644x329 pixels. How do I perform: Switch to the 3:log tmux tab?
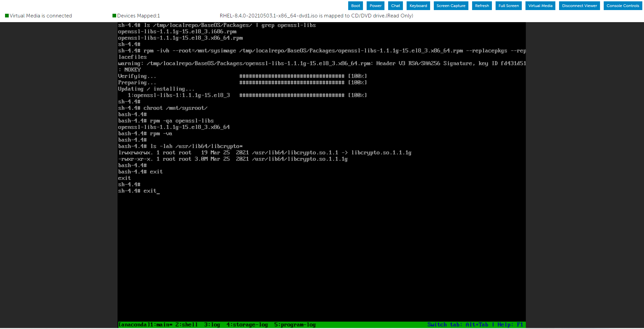click(x=212, y=324)
